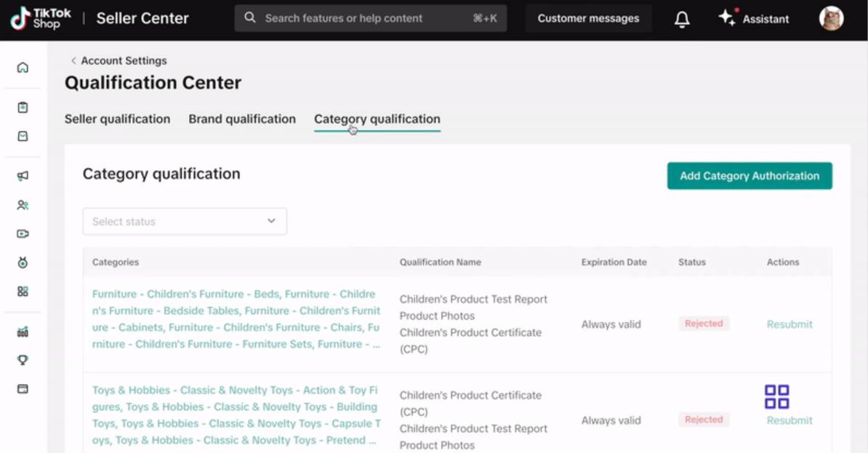Viewport: 868px width, 453px height.
Task: Switch to Brand qualification tab
Action: click(x=242, y=119)
